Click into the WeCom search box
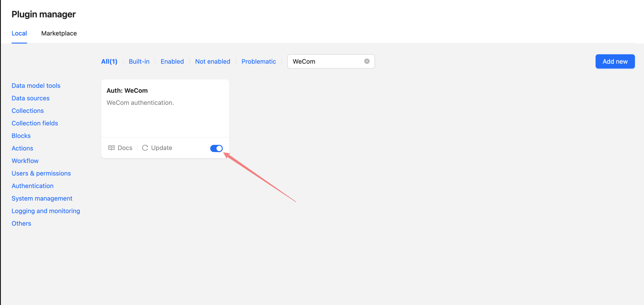 [325, 61]
